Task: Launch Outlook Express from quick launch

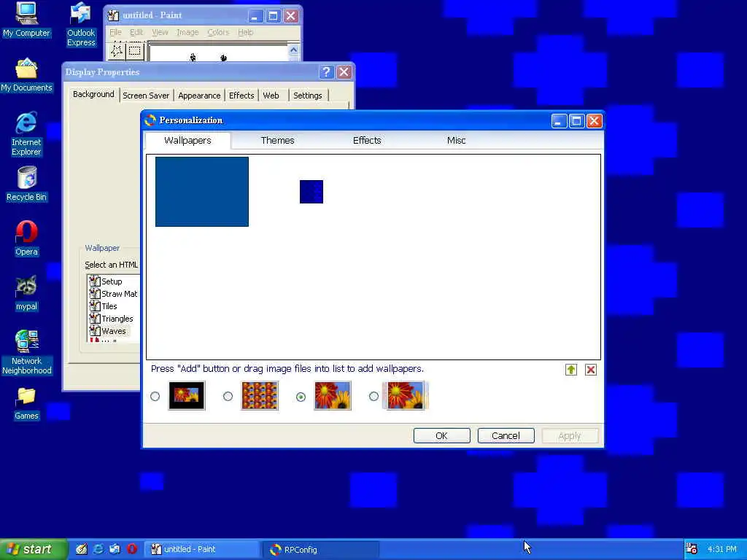Action: [115, 549]
